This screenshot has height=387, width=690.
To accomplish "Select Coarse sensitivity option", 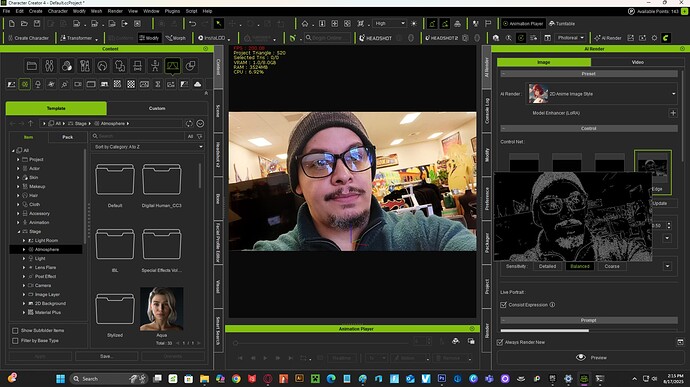I will pos(612,266).
